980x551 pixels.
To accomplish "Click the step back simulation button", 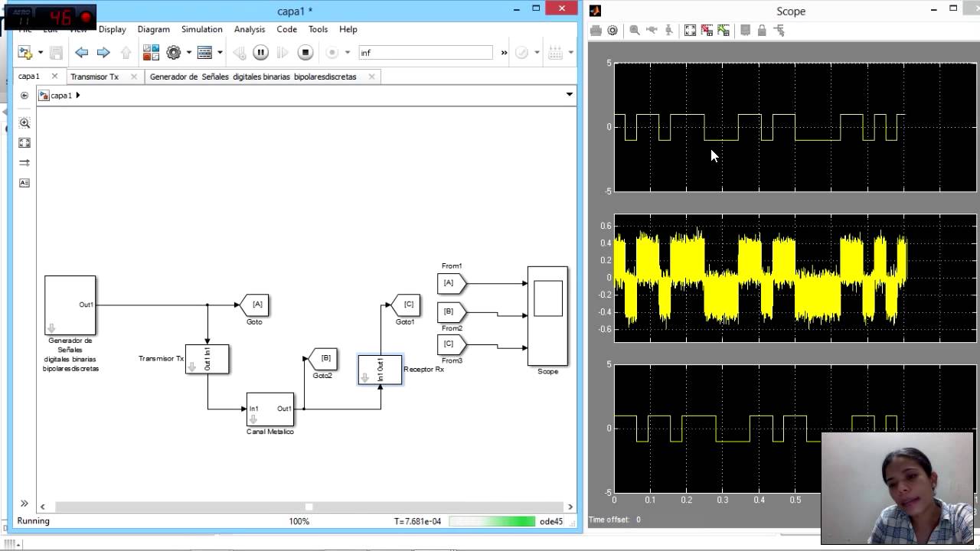I will pos(239,53).
